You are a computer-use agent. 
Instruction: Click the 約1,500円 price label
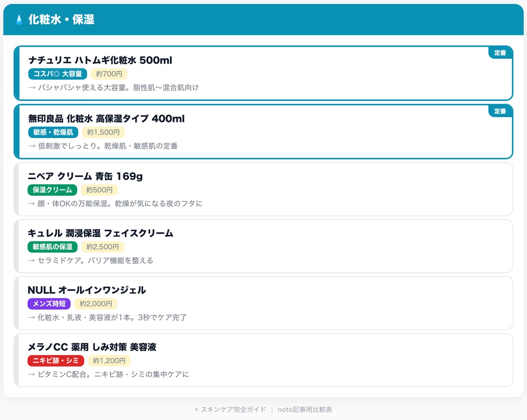click(x=104, y=132)
